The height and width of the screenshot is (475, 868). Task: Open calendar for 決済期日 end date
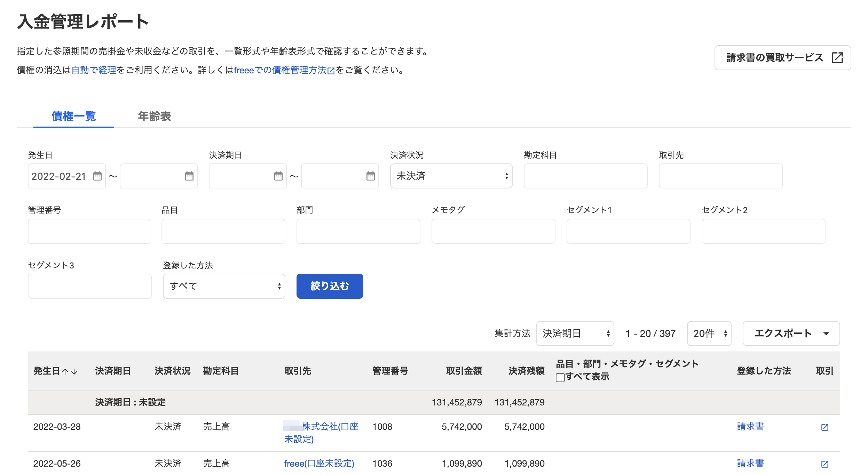click(371, 176)
